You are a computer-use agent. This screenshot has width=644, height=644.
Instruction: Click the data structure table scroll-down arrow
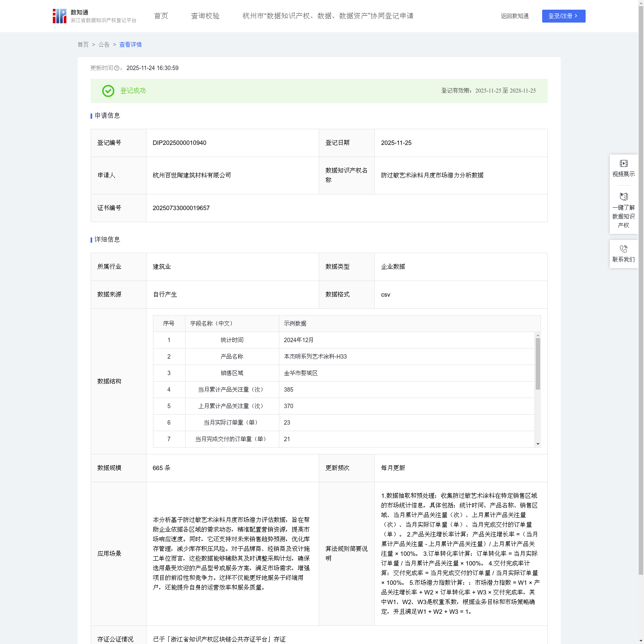(x=538, y=444)
